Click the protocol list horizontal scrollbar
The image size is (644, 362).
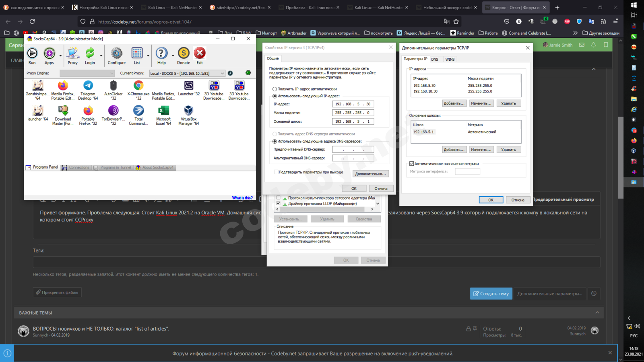click(325, 209)
